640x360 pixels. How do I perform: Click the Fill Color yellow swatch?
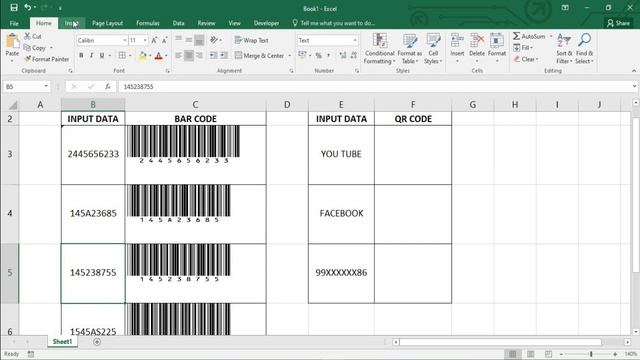tap(142, 56)
